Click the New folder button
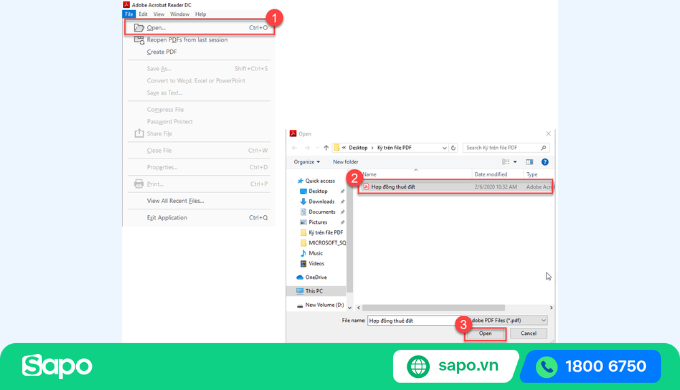 tap(346, 162)
